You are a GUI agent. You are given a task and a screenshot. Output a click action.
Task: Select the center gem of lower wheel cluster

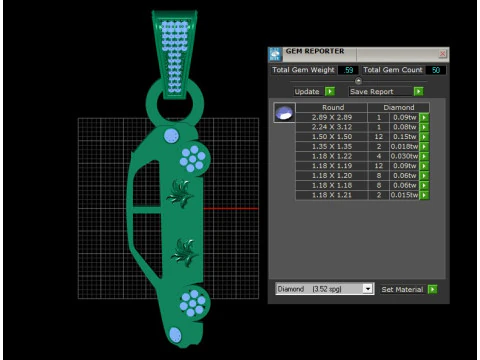click(193, 303)
